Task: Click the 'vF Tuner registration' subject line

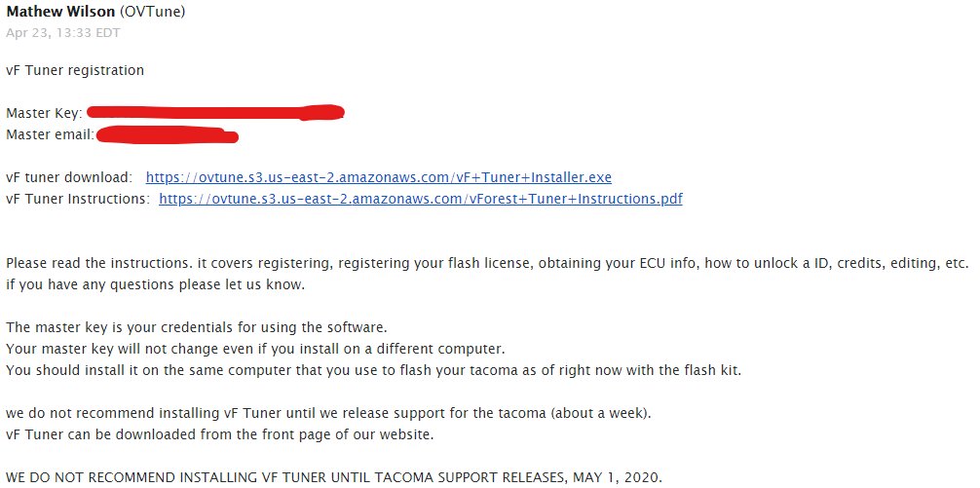Action: tap(75, 70)
